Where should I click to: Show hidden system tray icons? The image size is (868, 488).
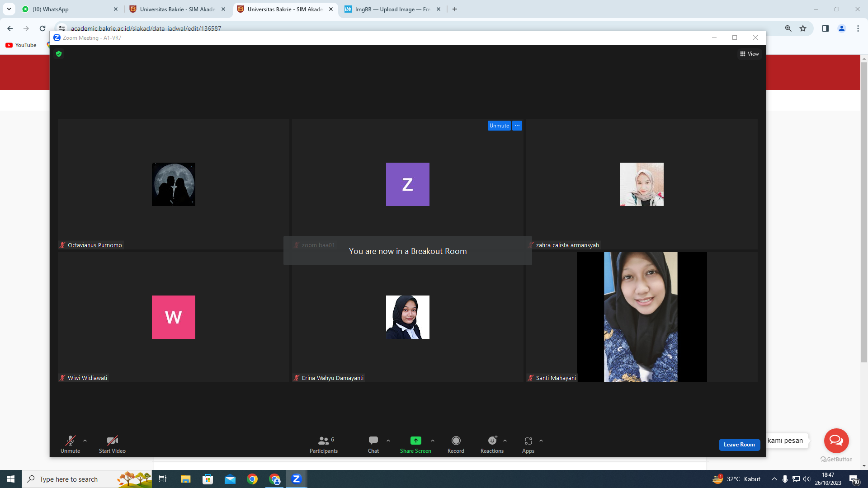774,479
